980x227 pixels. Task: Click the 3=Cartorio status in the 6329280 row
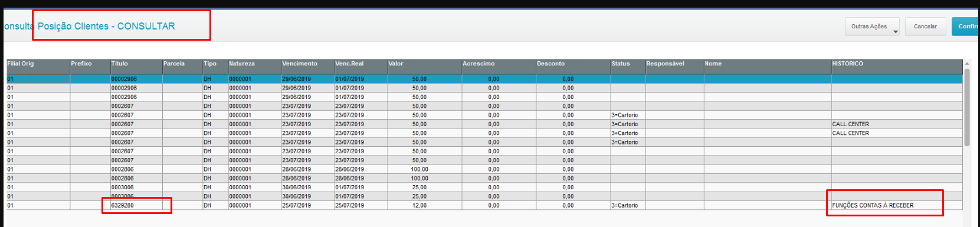pos(628,205)
